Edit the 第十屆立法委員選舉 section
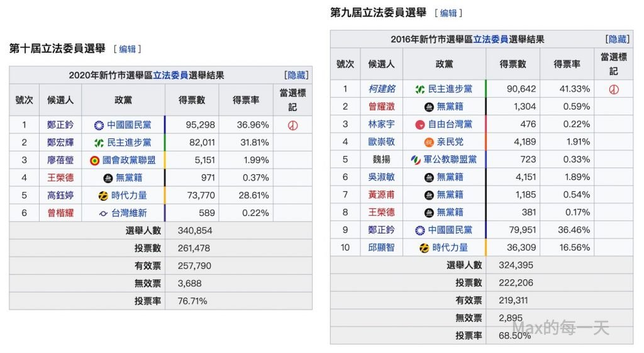This screenshot has width=644, height=353. click(128, 49)
